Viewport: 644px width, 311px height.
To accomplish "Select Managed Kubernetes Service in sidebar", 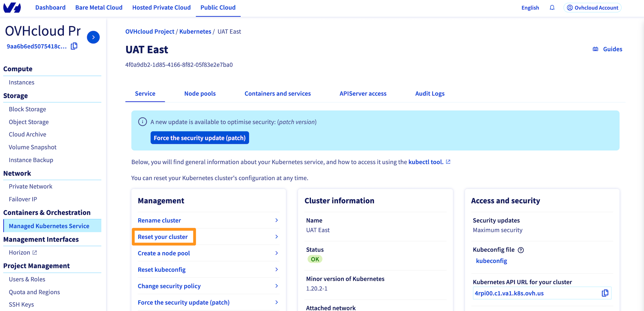I will pyautogui.click(x=52, y=226).
